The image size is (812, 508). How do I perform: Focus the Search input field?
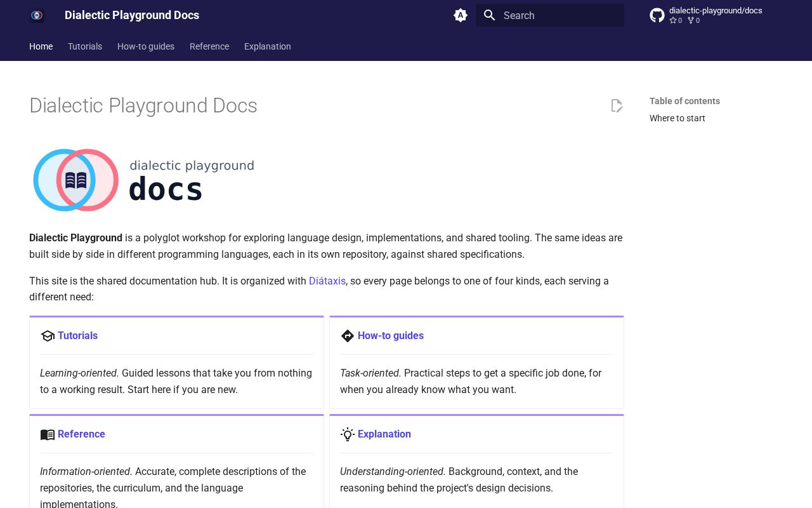(550, 15)
